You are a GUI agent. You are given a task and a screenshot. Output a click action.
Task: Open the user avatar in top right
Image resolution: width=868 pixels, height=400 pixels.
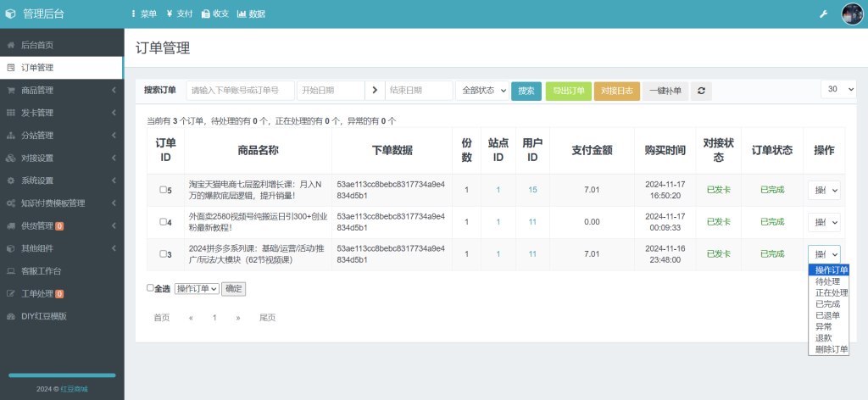pyautogui.click(x=852, y=14)
